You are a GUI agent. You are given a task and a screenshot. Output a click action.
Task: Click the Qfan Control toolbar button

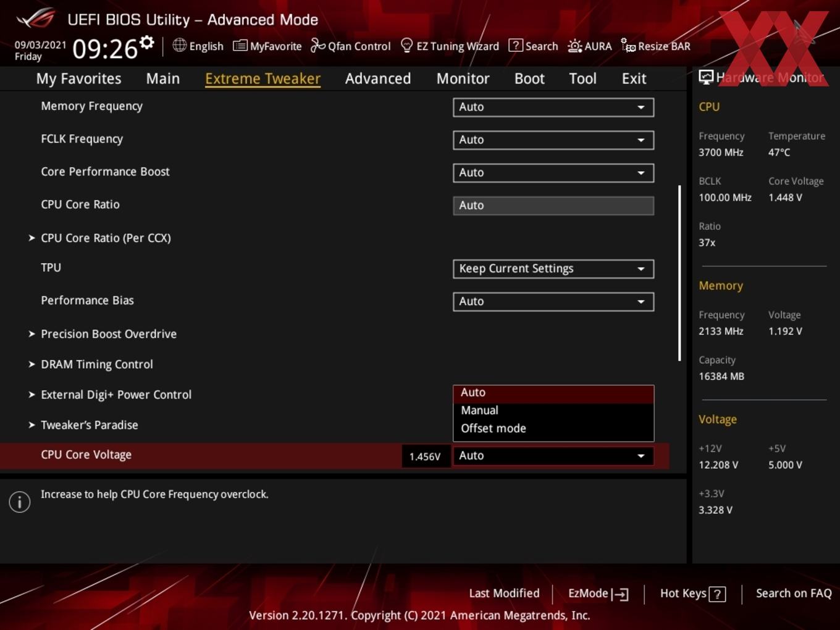(x=351, y=46)
